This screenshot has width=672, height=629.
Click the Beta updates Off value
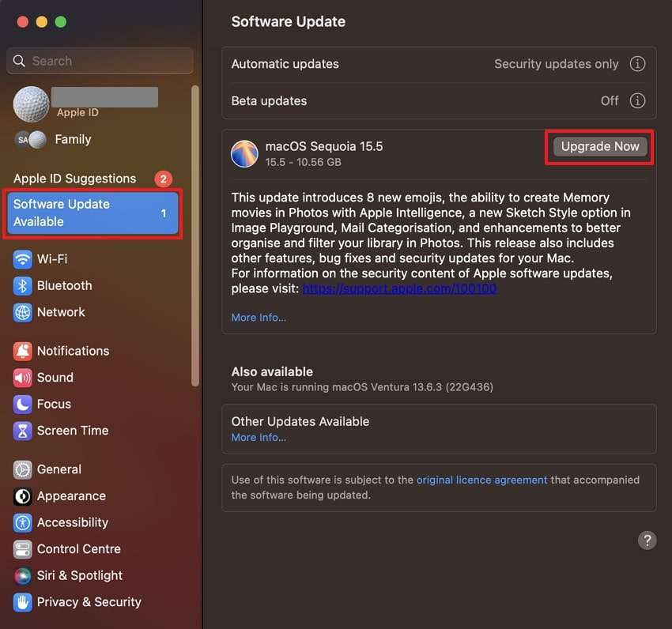pos(610,100)
